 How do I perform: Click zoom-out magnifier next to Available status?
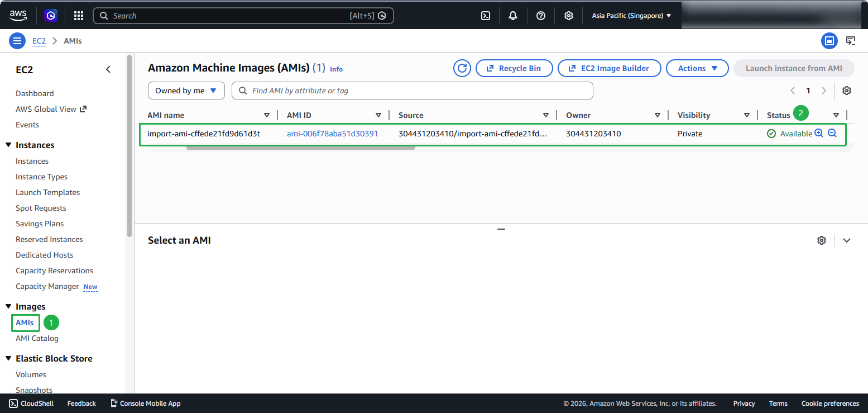[832, 133]
